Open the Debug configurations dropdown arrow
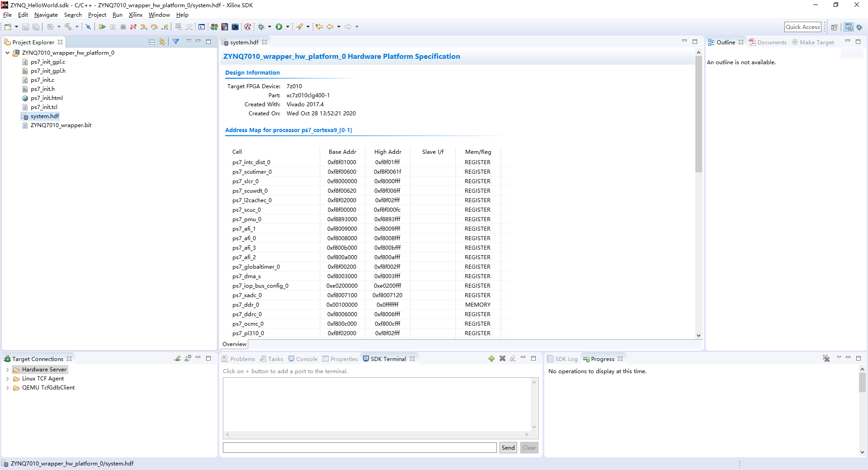This screenshot has width=868, height=470. pos(269,27)
